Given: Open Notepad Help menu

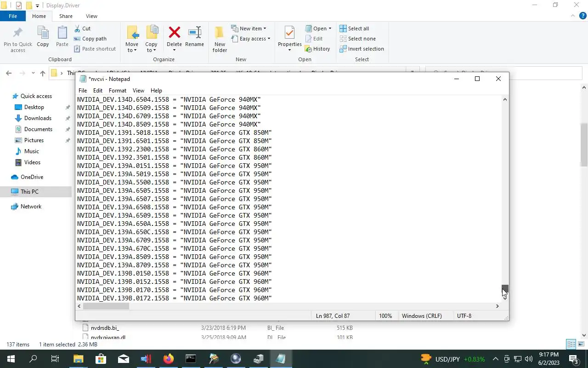Looking at the screenshot, I should click(x=156, y=91).
